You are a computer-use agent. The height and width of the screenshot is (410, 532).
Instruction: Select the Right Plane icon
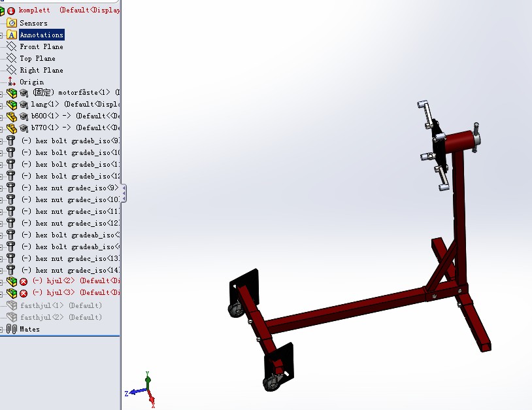pyautogui.click(x=12, y=70)
